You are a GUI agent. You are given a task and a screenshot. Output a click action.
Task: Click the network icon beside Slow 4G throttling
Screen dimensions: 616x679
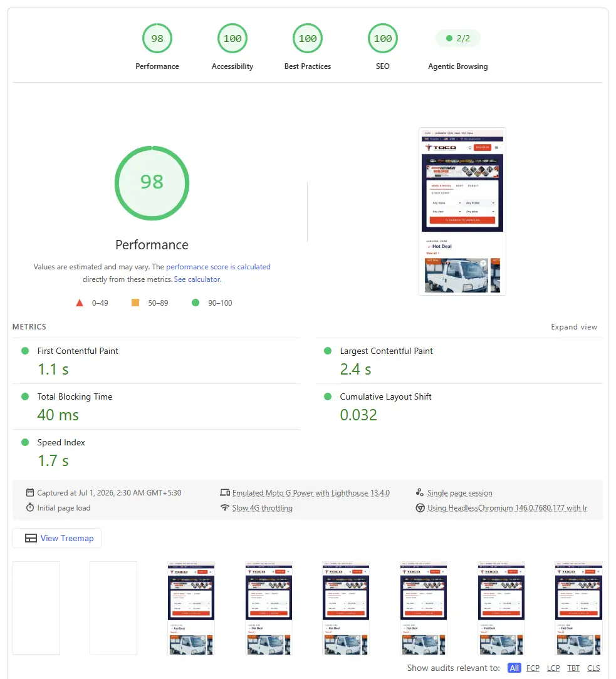pos(225,507)
